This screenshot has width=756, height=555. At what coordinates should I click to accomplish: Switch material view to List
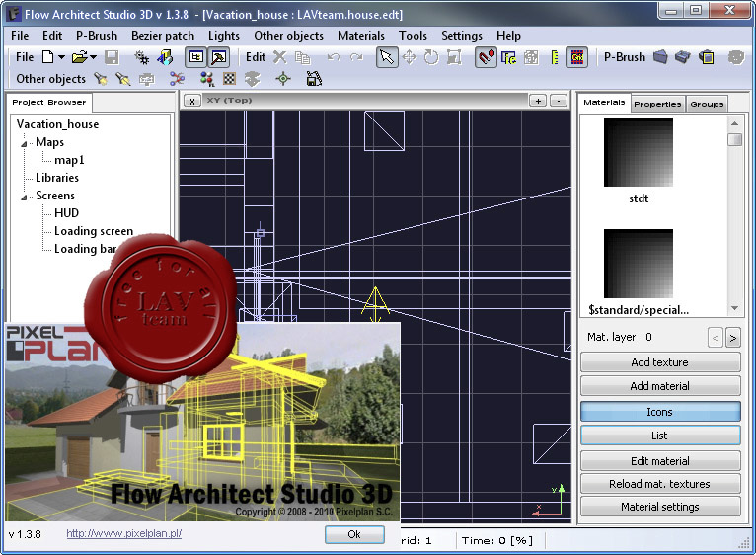[x=660, y=436]
